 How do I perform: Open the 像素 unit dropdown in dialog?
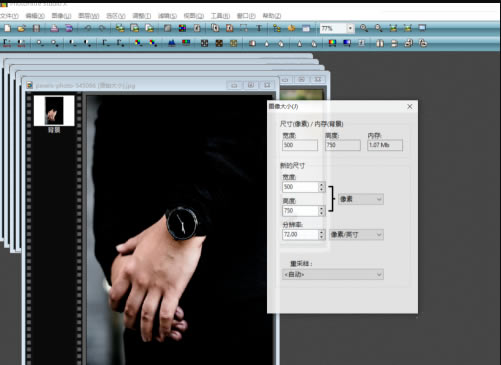(x=361, y=199)
